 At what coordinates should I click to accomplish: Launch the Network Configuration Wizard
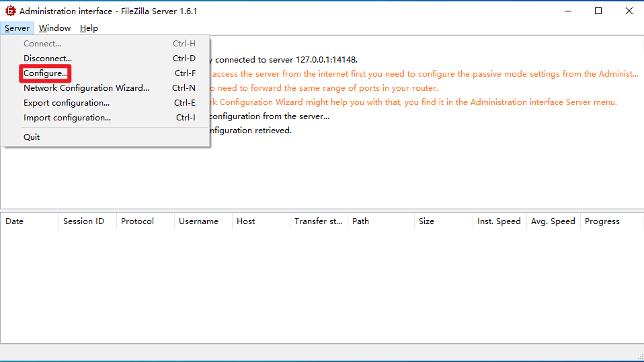pos(86,88)
